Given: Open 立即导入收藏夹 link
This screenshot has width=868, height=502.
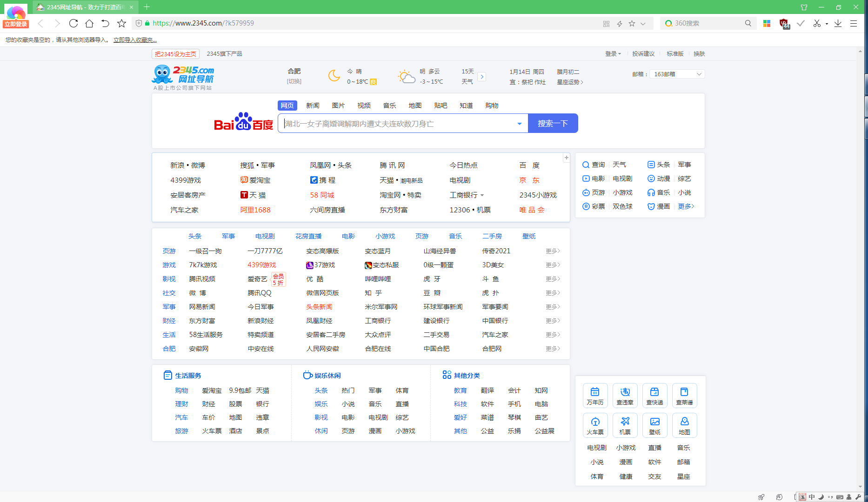Looking at the screenshot, I should (135, 40).
